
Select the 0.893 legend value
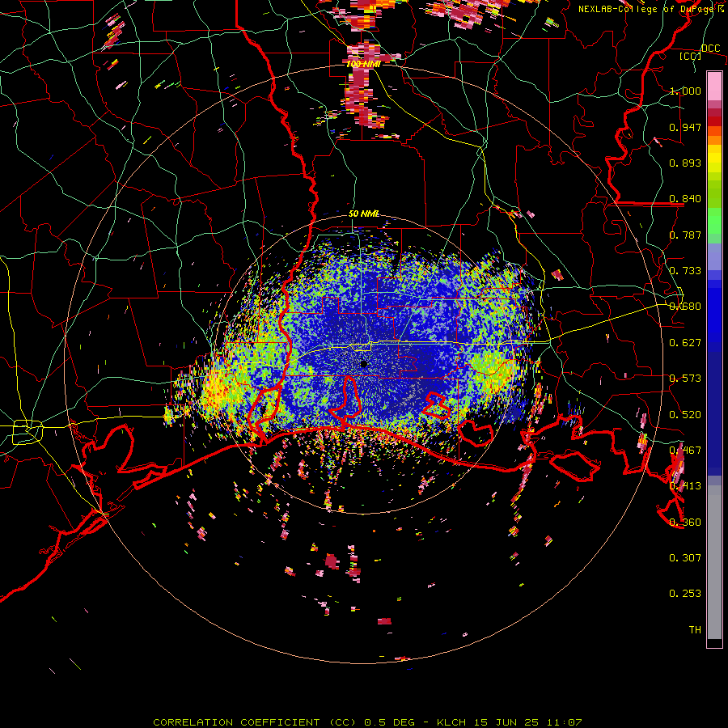tap(685, 163)
